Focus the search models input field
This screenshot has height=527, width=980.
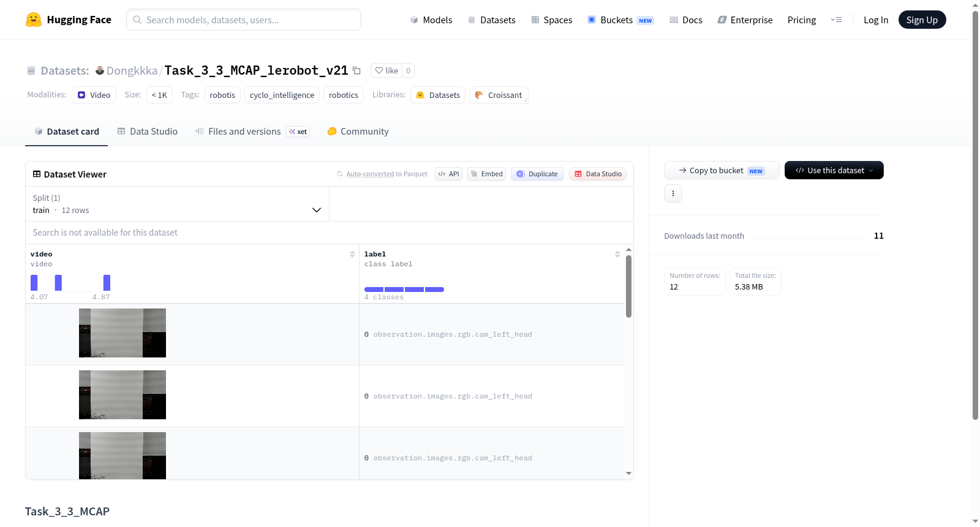[244, 20]
